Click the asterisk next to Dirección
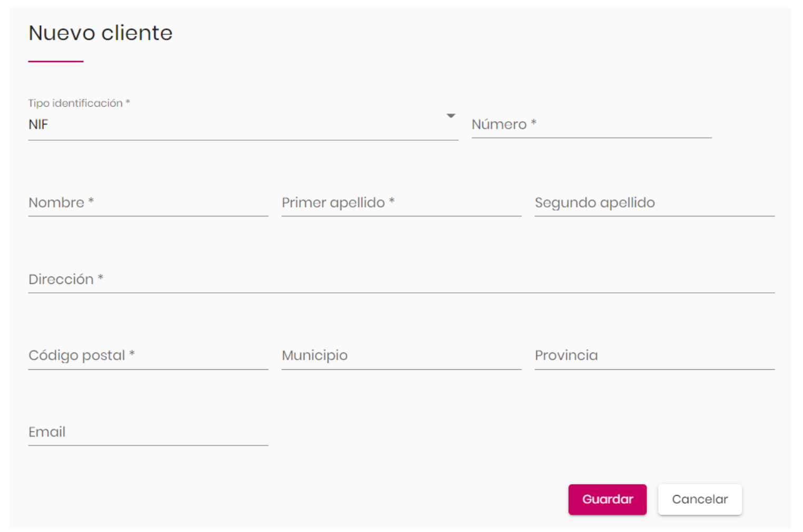Image resolution: width=803 pixels, height=532 pixels. pyautogui.click(x=100, y=277)
